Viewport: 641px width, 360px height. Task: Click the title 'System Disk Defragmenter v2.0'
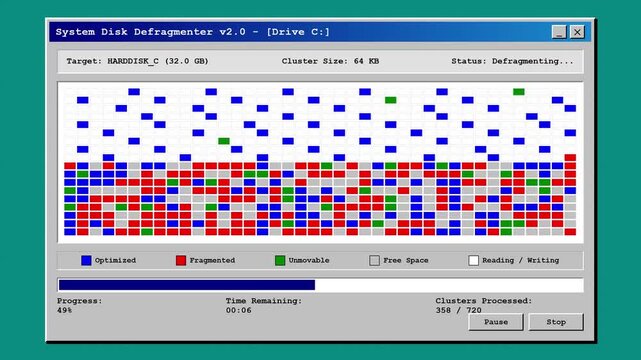150,32
